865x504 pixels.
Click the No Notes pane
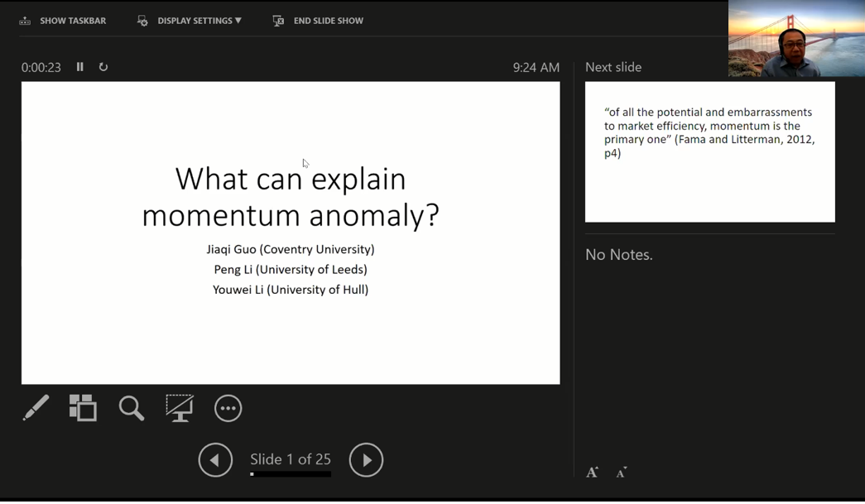coord(709,348)
